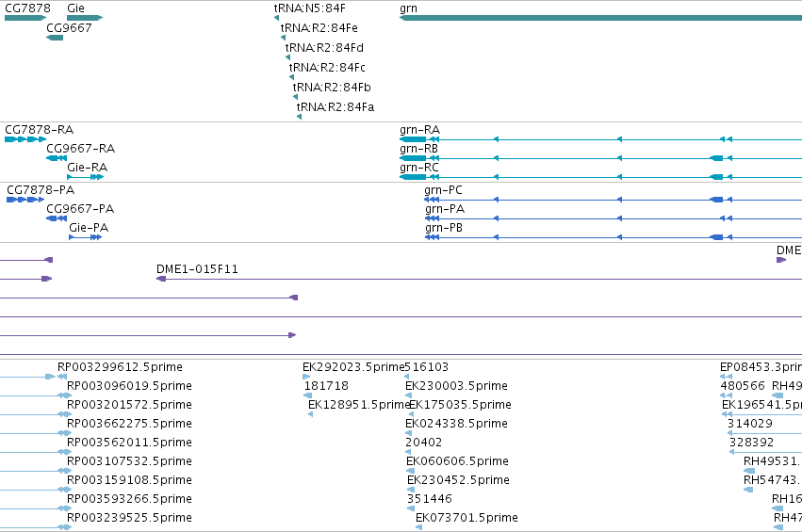Select RP003239525.5prime EST label
Image resolution: width=802 pixels, height=532 pixels.
[x=130, y=518]
